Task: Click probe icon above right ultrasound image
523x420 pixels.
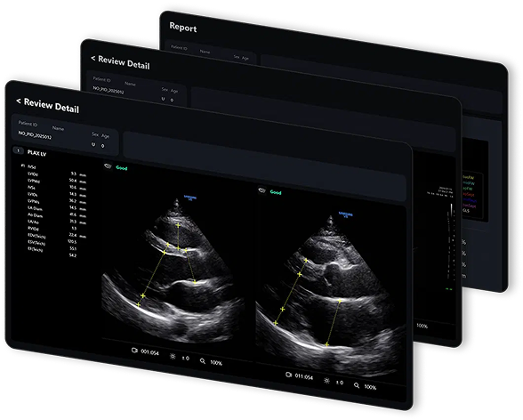Action: [x=262, y=190]
